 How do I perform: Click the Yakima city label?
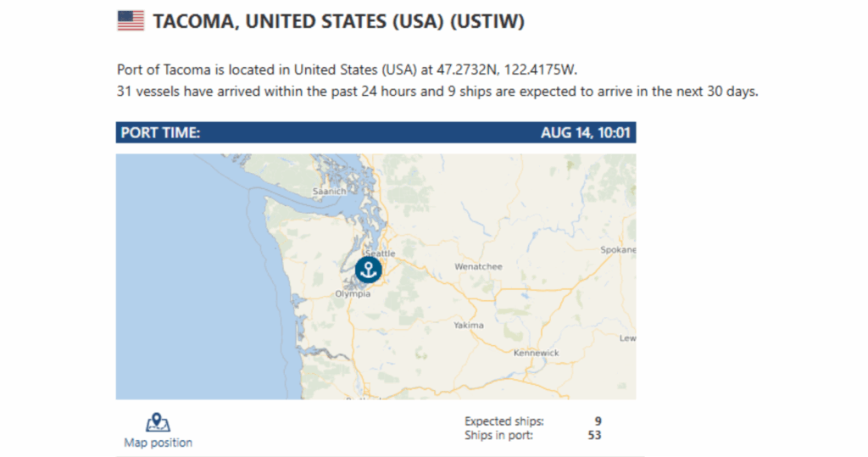point(468,326)
